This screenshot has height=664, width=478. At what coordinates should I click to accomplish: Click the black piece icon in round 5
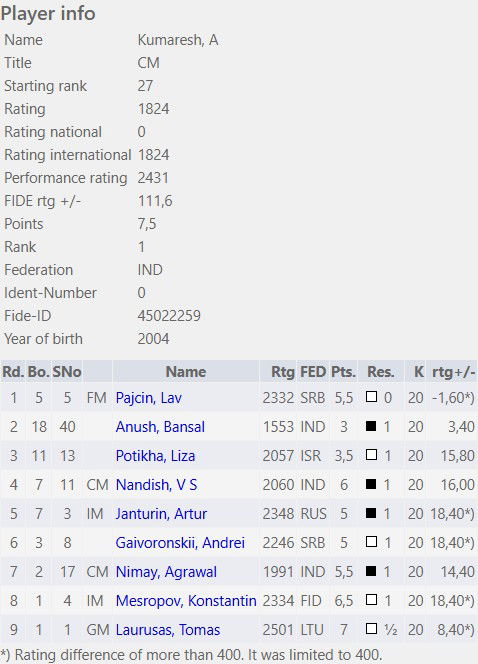pos(371,513)
